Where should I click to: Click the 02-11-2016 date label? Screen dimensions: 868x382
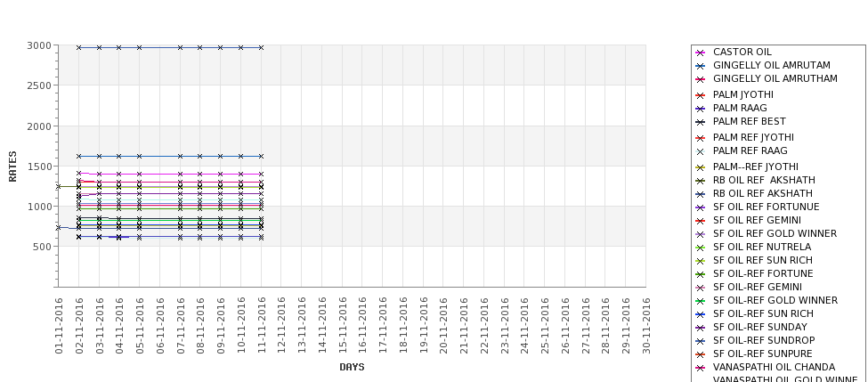point(78,326)
